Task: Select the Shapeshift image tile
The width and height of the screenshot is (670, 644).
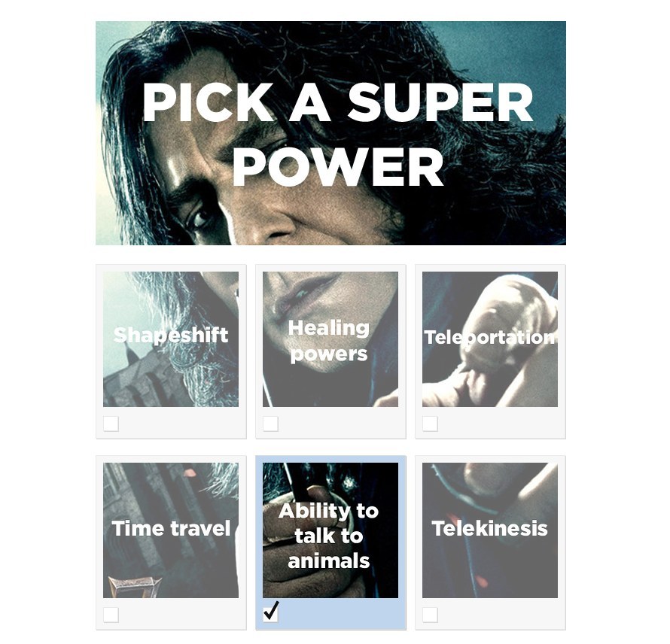Action: click(x=171, y=339)
